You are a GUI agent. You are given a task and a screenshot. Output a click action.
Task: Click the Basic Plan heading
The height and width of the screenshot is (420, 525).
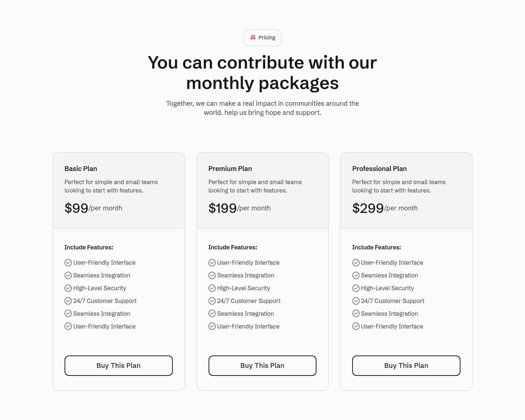(81, 168)
